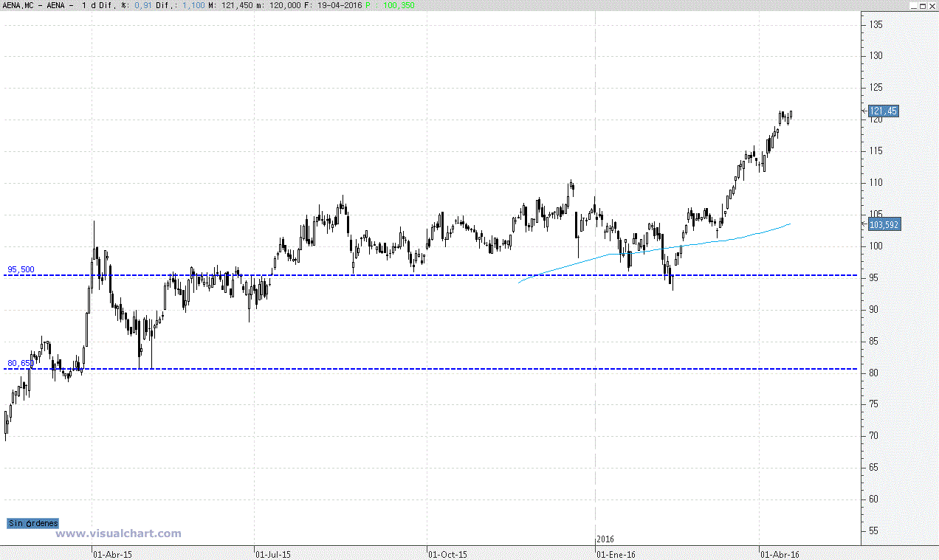Click the 01-Ene-16 date axis label
This screenshot has height=560, width=939.
(x=616, y=553)
